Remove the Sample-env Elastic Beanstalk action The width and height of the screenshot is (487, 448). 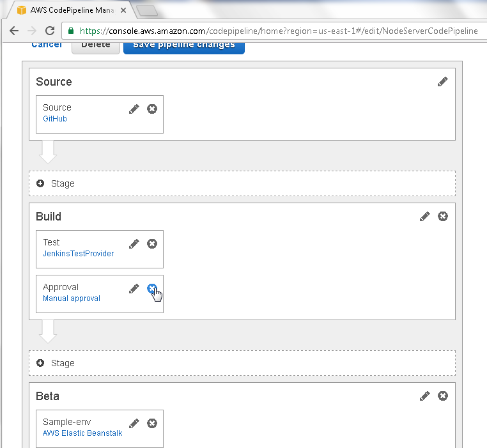pos(152,424)
